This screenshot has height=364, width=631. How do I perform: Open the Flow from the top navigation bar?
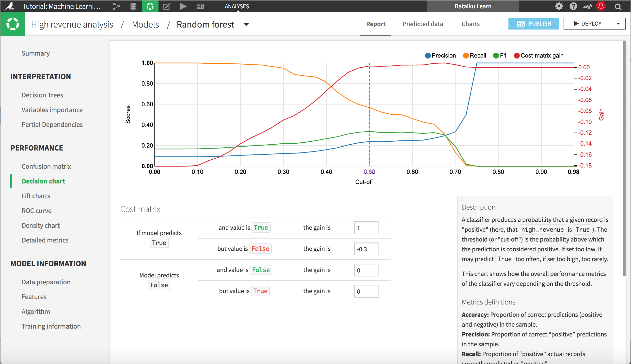point(116,6)
